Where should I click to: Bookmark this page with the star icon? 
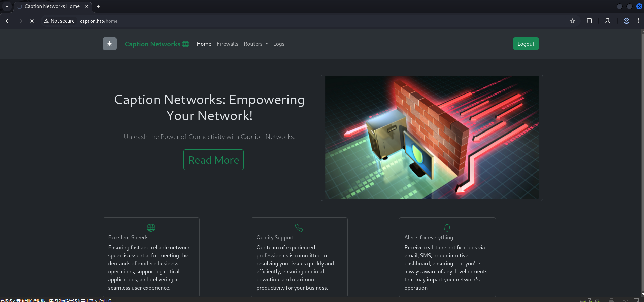tap(572, 21)
